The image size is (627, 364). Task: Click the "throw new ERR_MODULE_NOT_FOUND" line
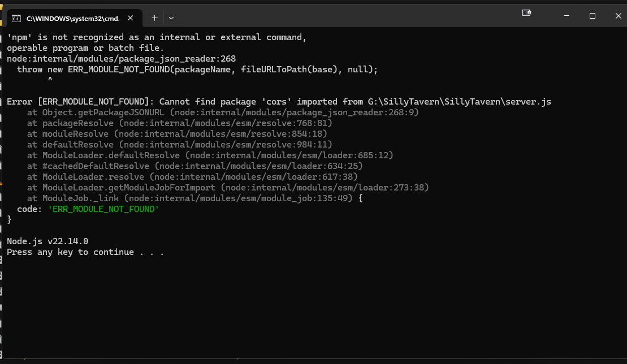197,70
